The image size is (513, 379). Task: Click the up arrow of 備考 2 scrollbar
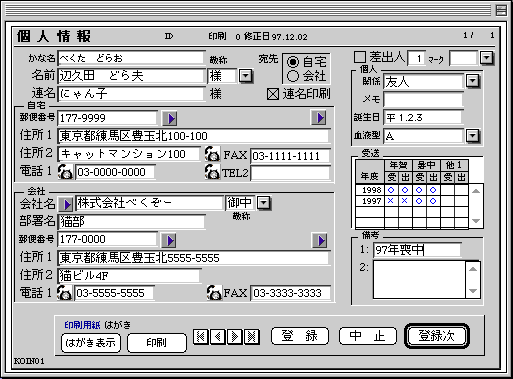tap(473, 269)
